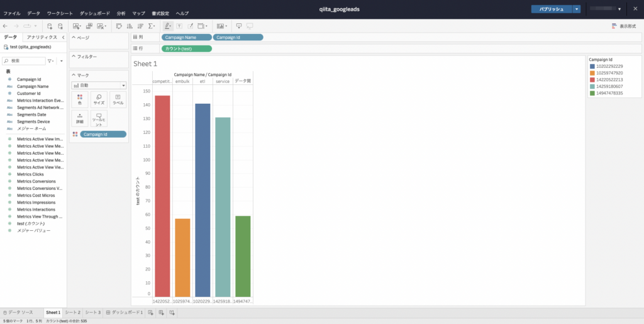Click the undo back arrow in toolbar

click(x=6, y=26)
